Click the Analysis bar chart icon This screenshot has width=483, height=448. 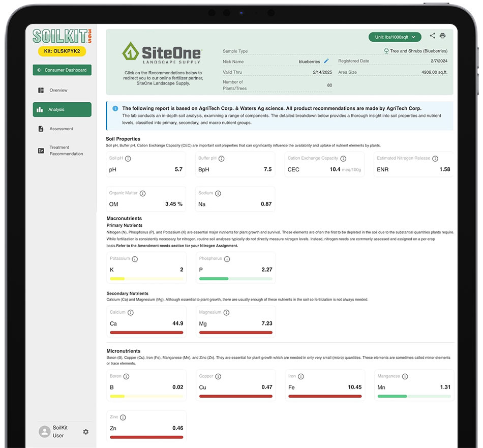[x=40, y=109]
